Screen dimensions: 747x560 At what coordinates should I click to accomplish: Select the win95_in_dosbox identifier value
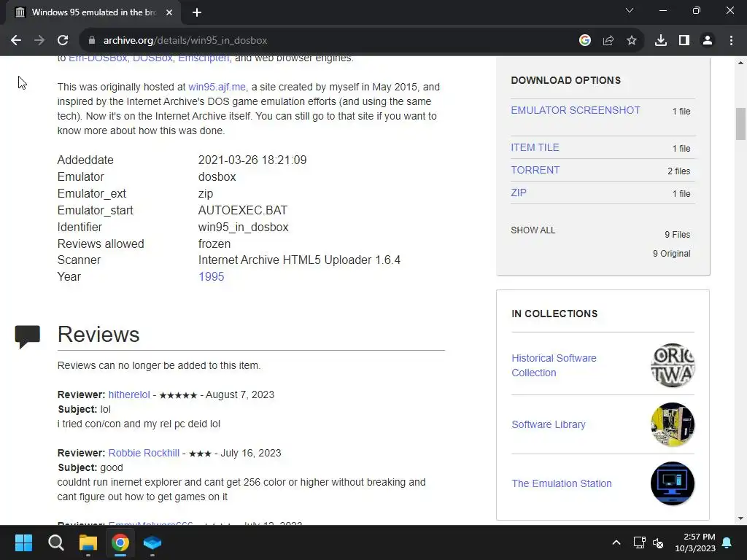[x=243, y=227]
